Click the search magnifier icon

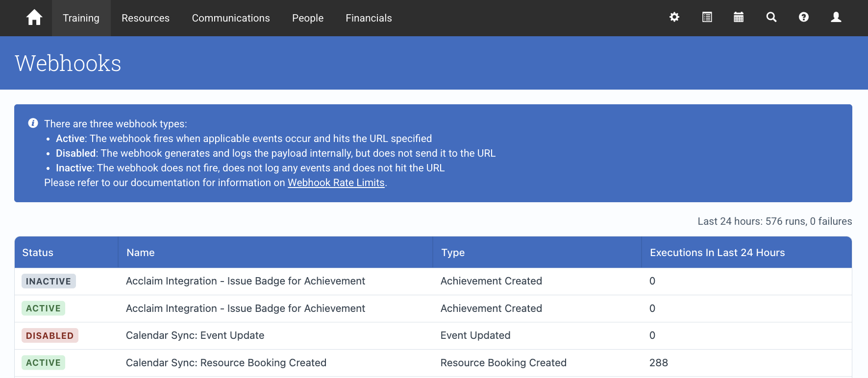771,17
